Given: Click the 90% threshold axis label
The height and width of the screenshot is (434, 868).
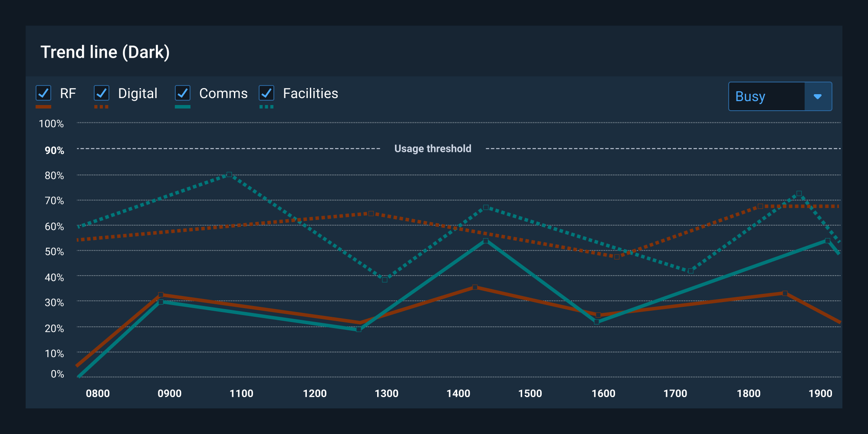Looking at the screenshot, I should (54, 151).
